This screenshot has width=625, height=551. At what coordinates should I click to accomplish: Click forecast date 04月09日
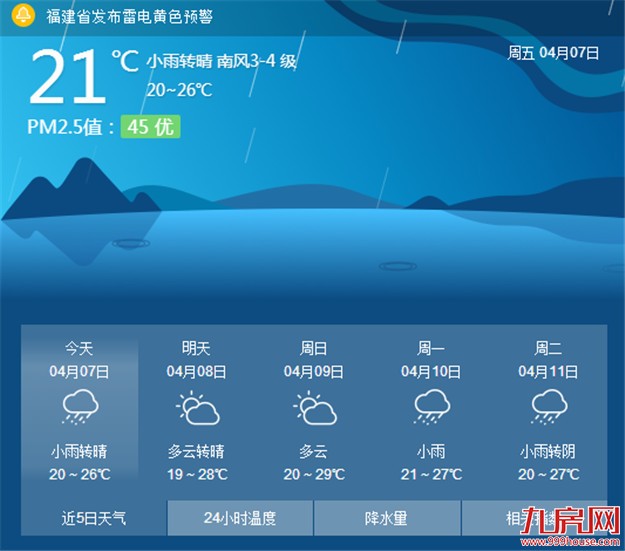[x=313, y=372]
